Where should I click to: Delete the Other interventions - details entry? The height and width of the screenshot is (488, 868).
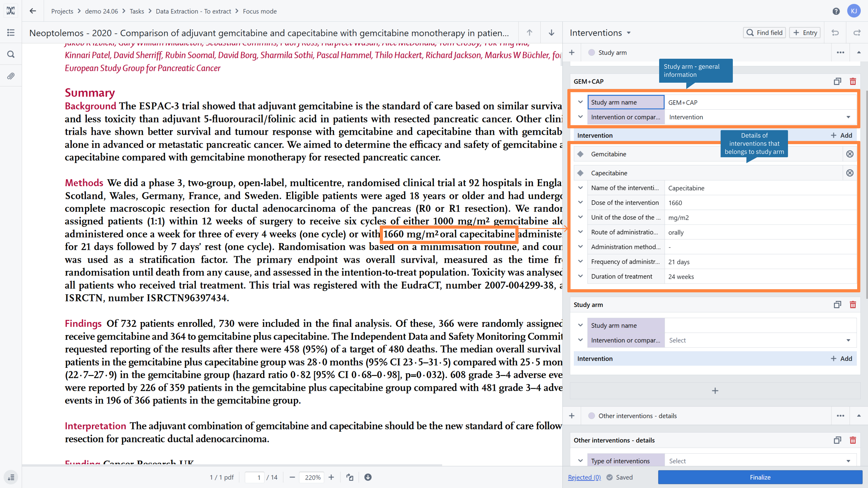click(x=853, y=441)
